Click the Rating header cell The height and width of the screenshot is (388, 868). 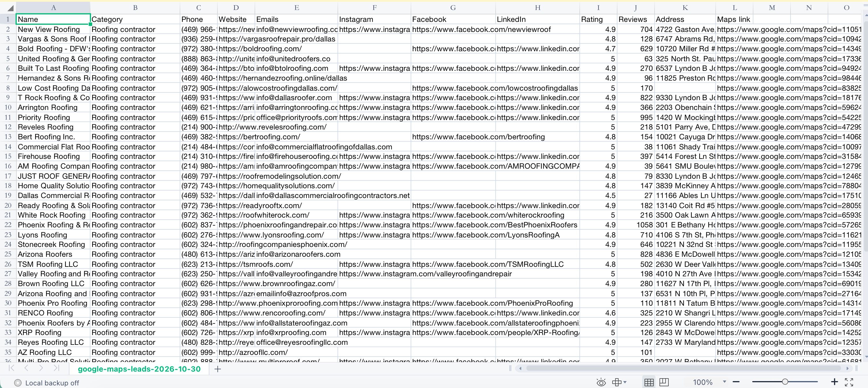tap(598, 19)
